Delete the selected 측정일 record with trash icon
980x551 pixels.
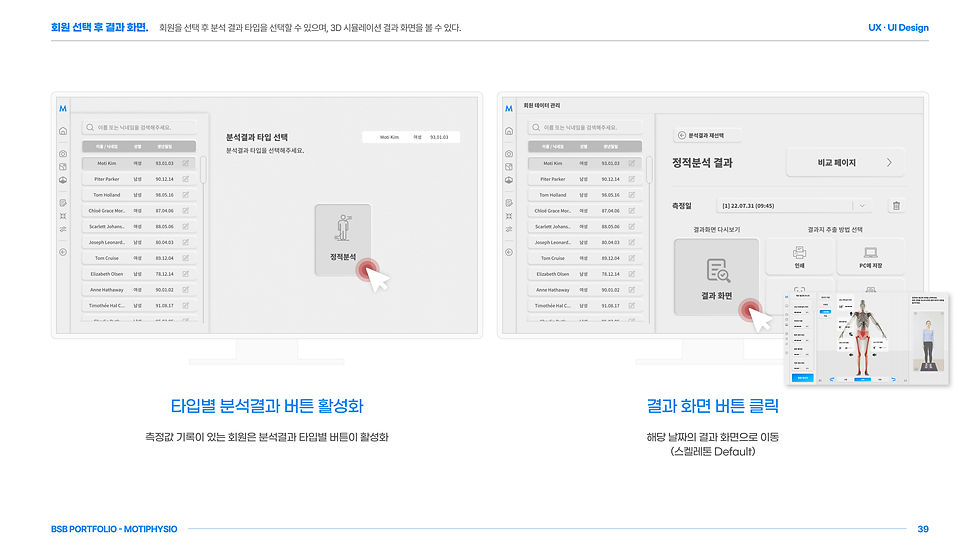click(896, 206)
